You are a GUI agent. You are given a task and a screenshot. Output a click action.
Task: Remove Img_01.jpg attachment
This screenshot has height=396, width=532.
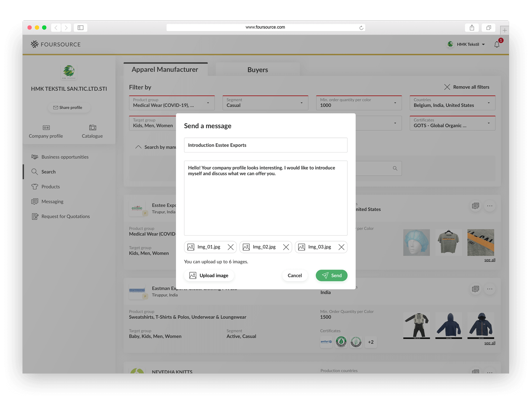pos(231,247)
